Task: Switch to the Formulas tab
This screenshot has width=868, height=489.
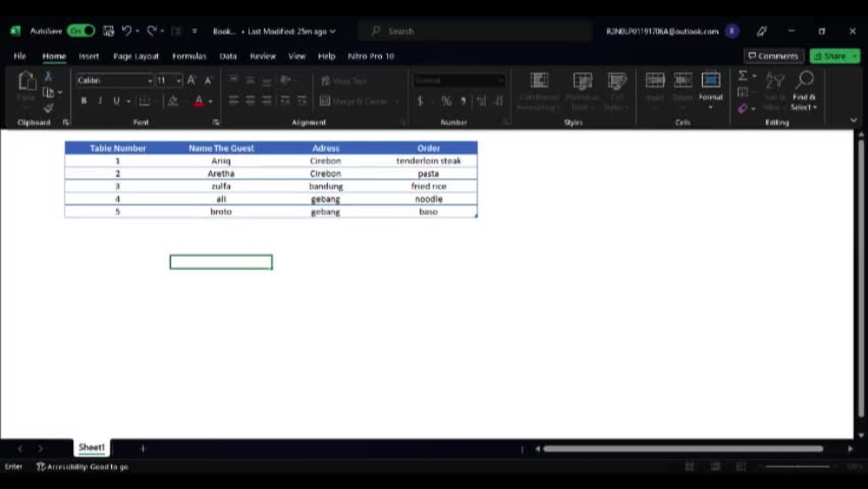Action: (188, 56)
